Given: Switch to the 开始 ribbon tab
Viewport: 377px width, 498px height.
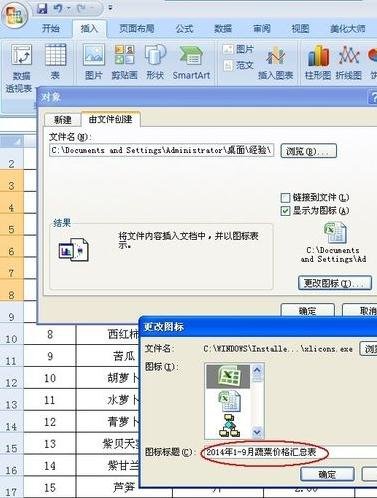Looking at the screenshot, I should click(x=51, y=29).
